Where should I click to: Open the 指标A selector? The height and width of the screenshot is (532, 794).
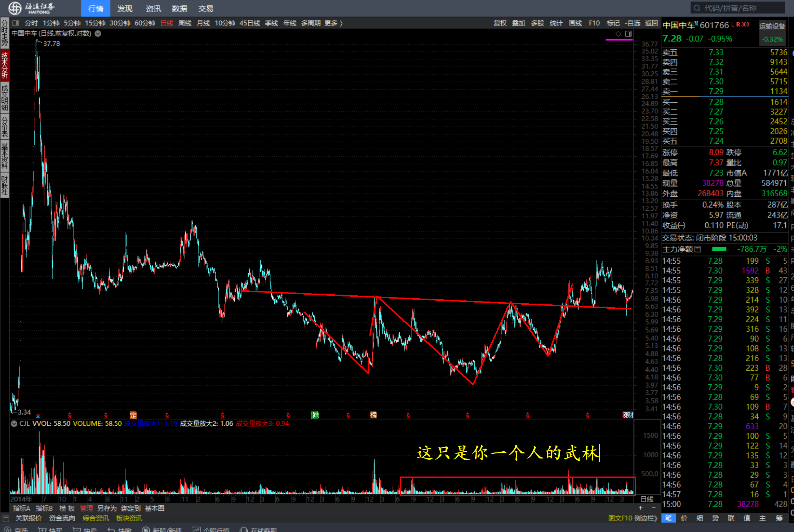[22, 508]
